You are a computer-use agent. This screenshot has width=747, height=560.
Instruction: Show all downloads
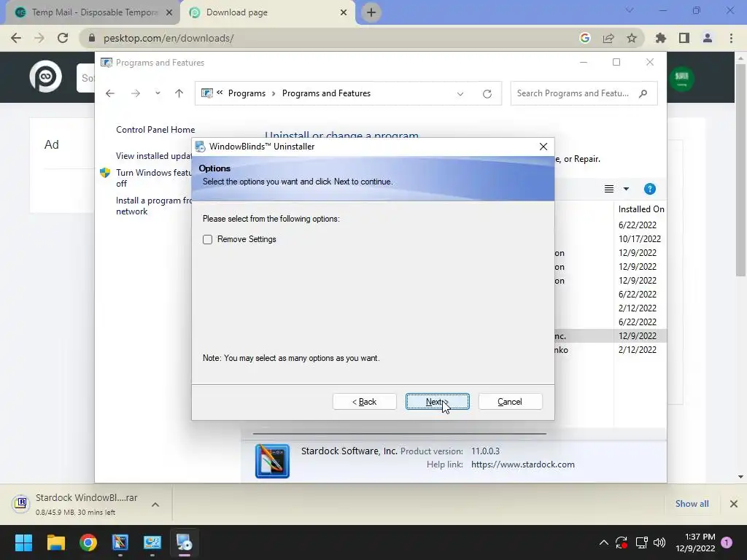click(692, 503)
